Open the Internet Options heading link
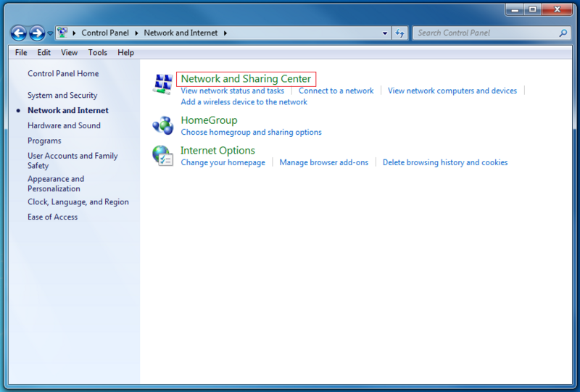The width and height of the screenshot is (580, 392). point(217,151)
